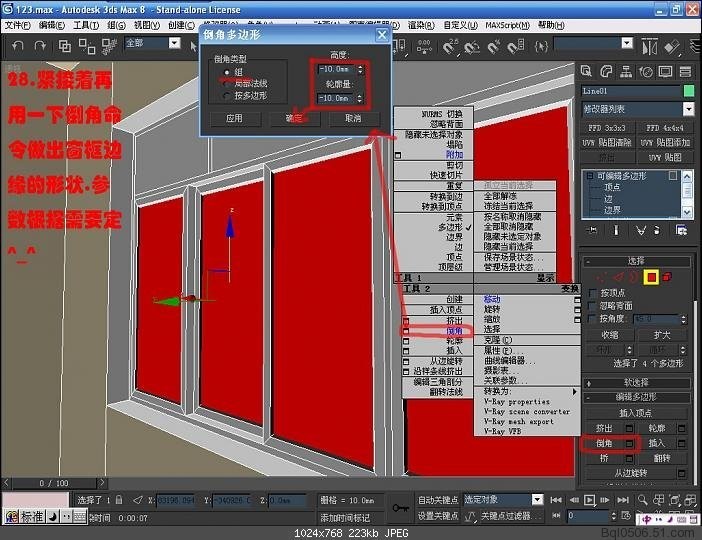
Task: Open the 自定义(U) menu
Action: coord(460,26)
